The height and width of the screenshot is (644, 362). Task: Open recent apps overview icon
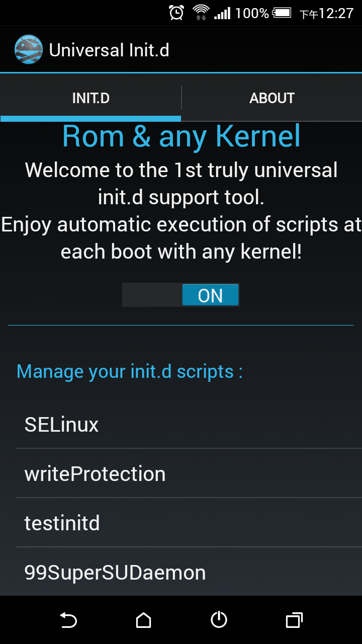tap(294, 620)
